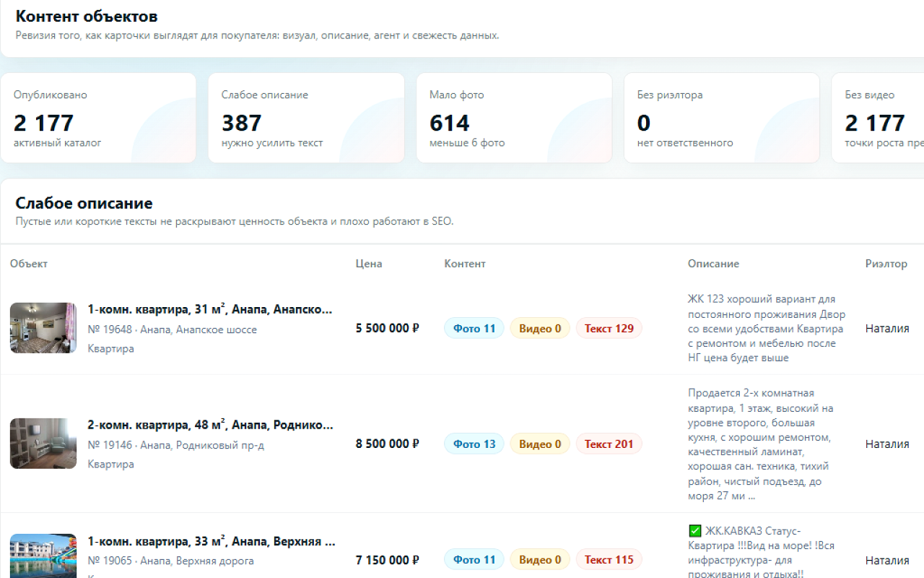The image size is (924, 578).
Task: Click the green checkmark before ЖК.КАВКАЗ
Action: [x=695, y=531]
